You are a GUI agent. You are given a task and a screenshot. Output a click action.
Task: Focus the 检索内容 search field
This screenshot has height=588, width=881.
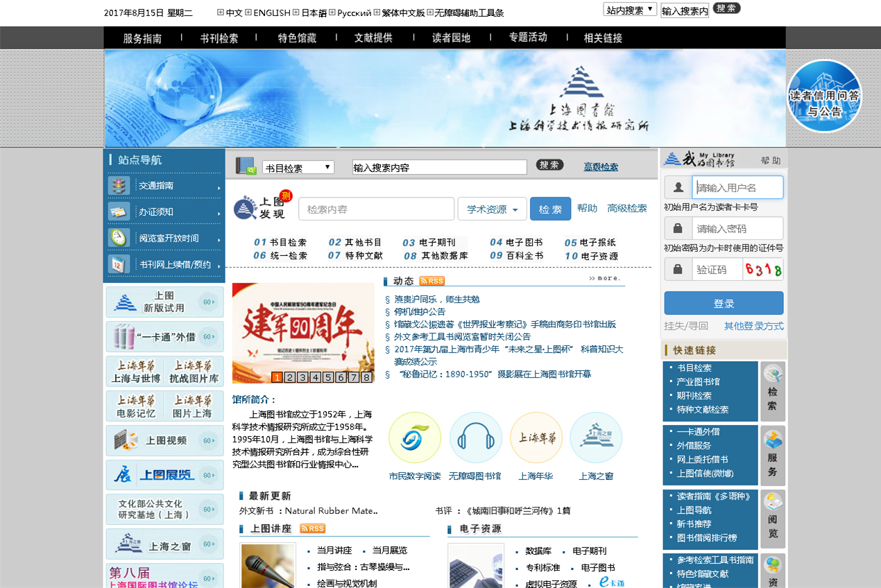tap(376, 209)
